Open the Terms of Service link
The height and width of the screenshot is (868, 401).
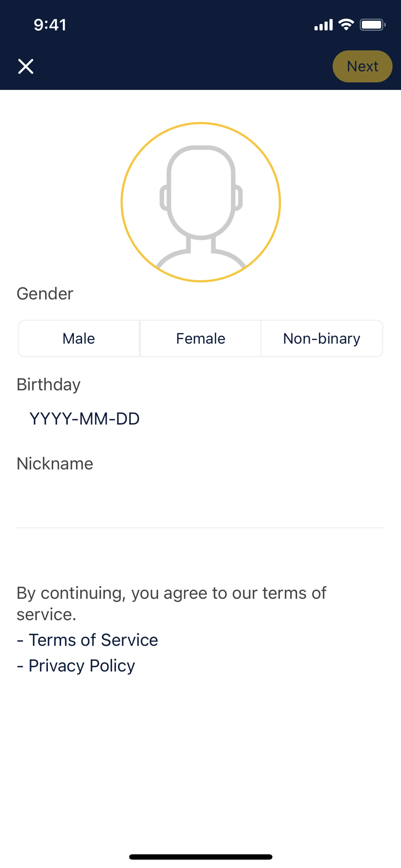[93, 640]
